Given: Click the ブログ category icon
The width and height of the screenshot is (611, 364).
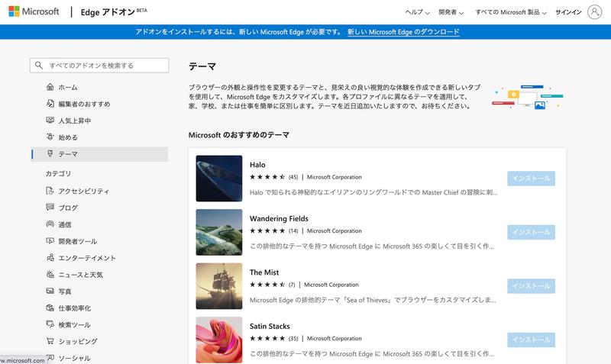Looking at the screenshot, I should coord(50,208).
